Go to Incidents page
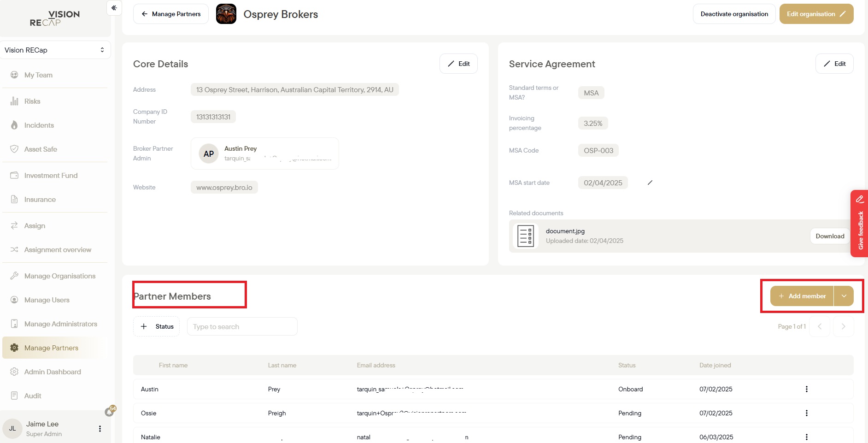This screenshot has width=868, height=443. 39,125
